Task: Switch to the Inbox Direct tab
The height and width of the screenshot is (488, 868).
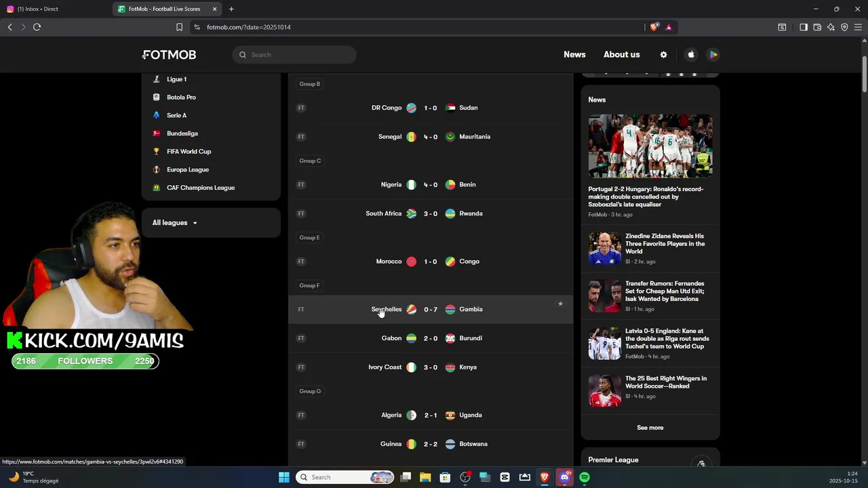Action: (x=57, y=9)
